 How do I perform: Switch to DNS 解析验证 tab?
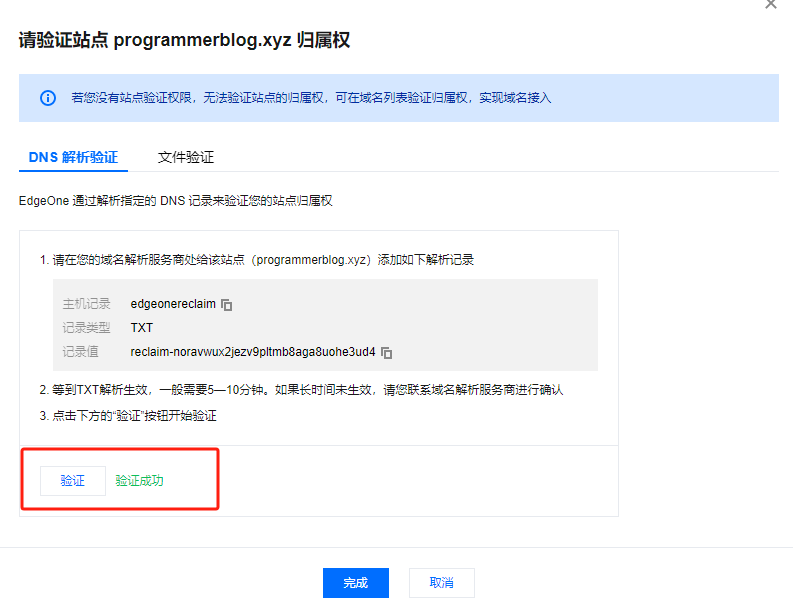click(73, 157)
